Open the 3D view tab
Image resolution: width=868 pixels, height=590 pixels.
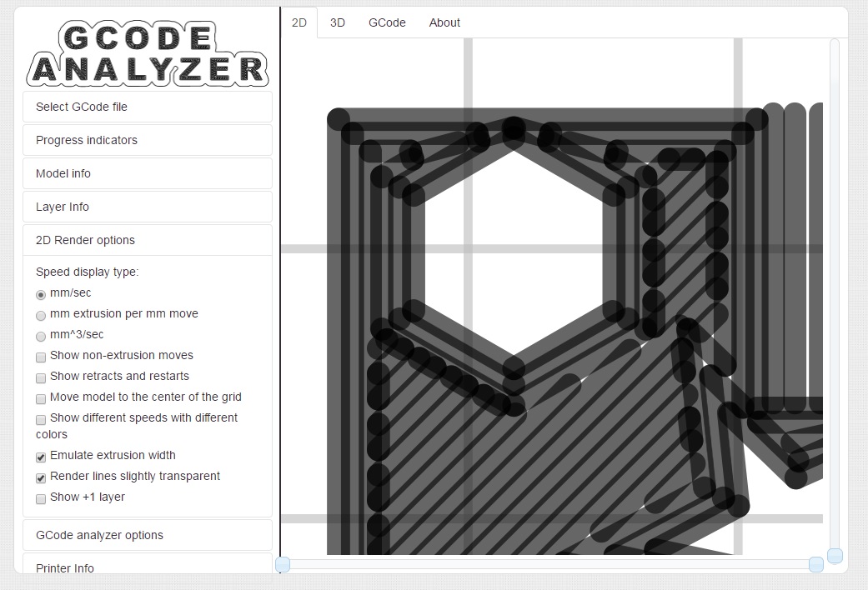click(337, 22)
